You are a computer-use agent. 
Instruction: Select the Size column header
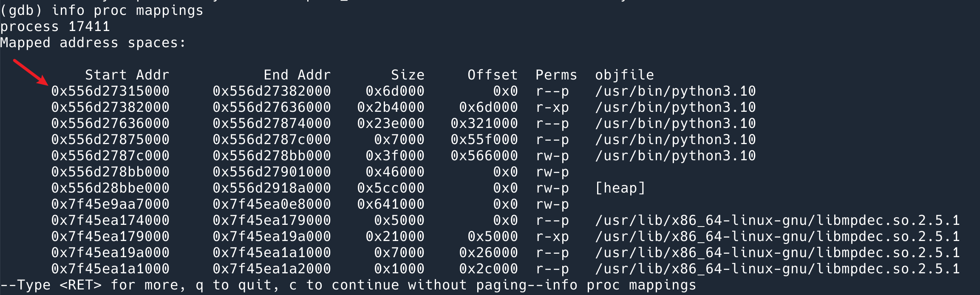[408, 75]
